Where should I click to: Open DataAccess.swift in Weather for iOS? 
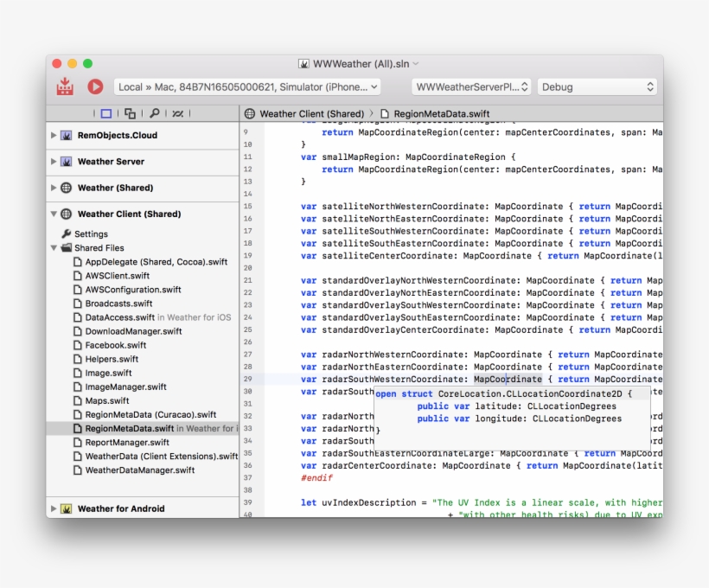pyautogui.click(x=158, y=317)
